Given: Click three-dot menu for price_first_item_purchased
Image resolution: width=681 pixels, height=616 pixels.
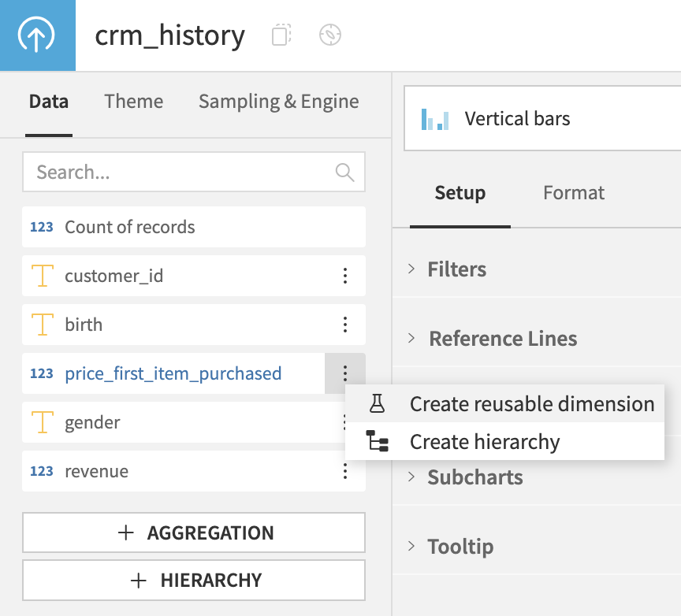Looking at the screenshot, I should 344,373.
